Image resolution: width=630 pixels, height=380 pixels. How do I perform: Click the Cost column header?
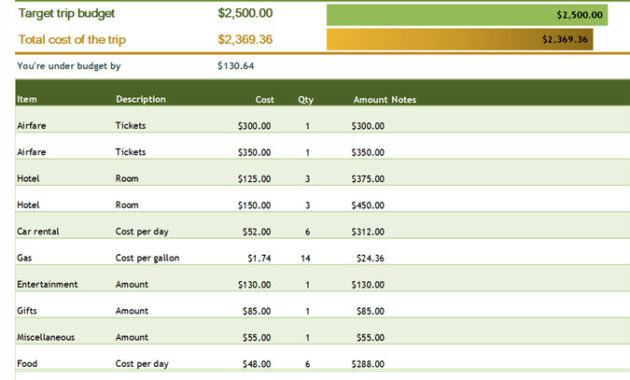[x=265, y=100]
